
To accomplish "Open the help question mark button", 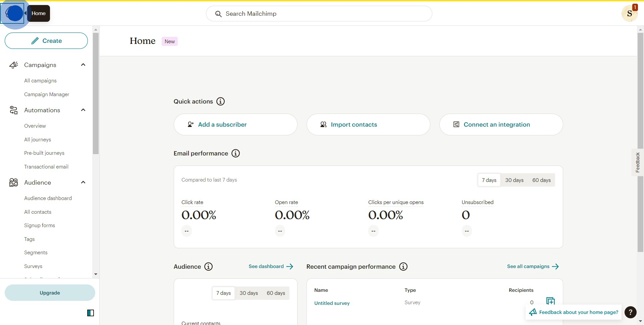I will tap(630, 312).
